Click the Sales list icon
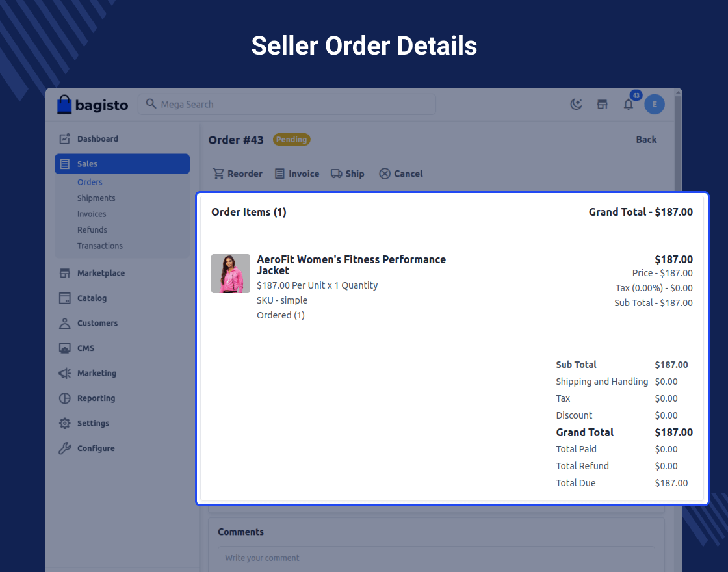Viewport: 728px width, 572px height. [64, 164]
